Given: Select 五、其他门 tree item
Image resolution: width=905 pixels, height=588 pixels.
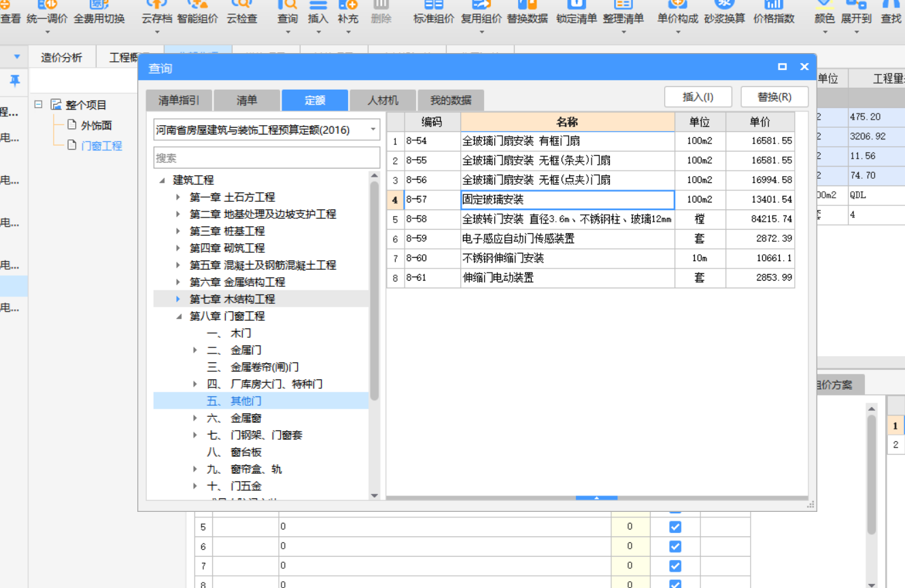Looking at the screenshot, I should pyautogui.click(x=261, y=401).
